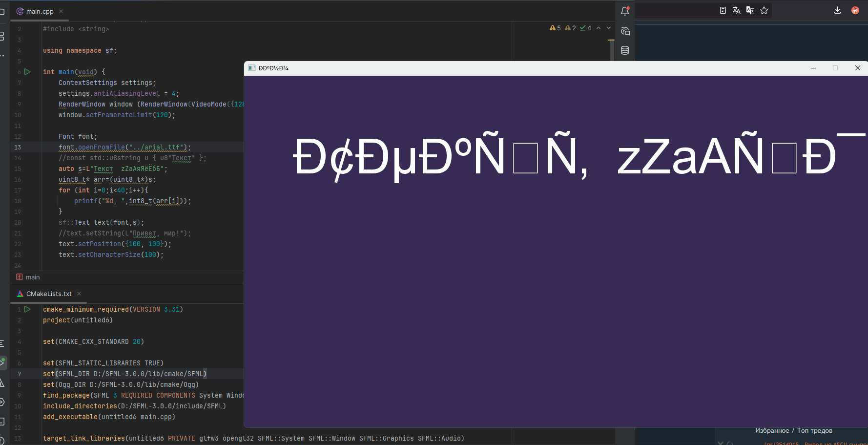
Task: Switch to the main.cpp tab
Action: tap(40, 11)
